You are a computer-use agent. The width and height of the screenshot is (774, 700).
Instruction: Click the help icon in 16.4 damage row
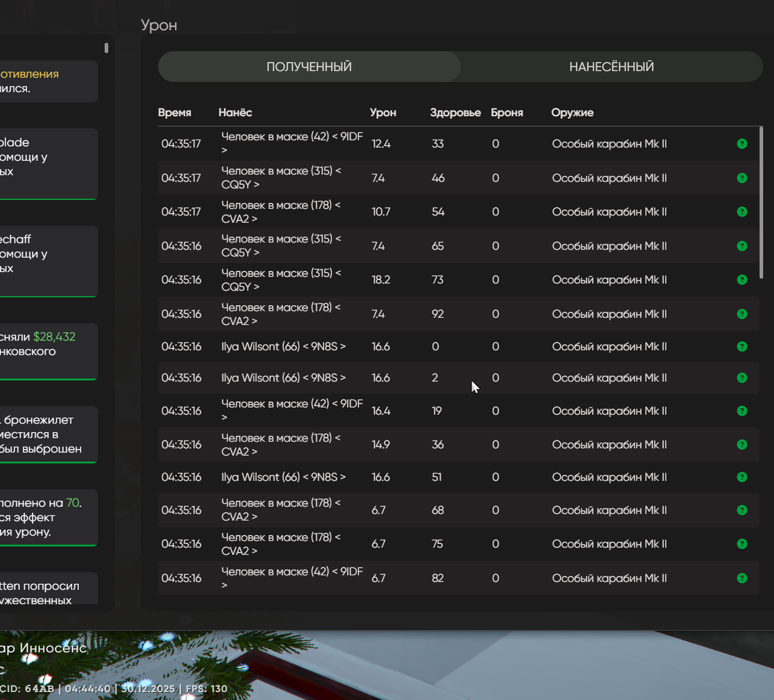pos(742,411)
